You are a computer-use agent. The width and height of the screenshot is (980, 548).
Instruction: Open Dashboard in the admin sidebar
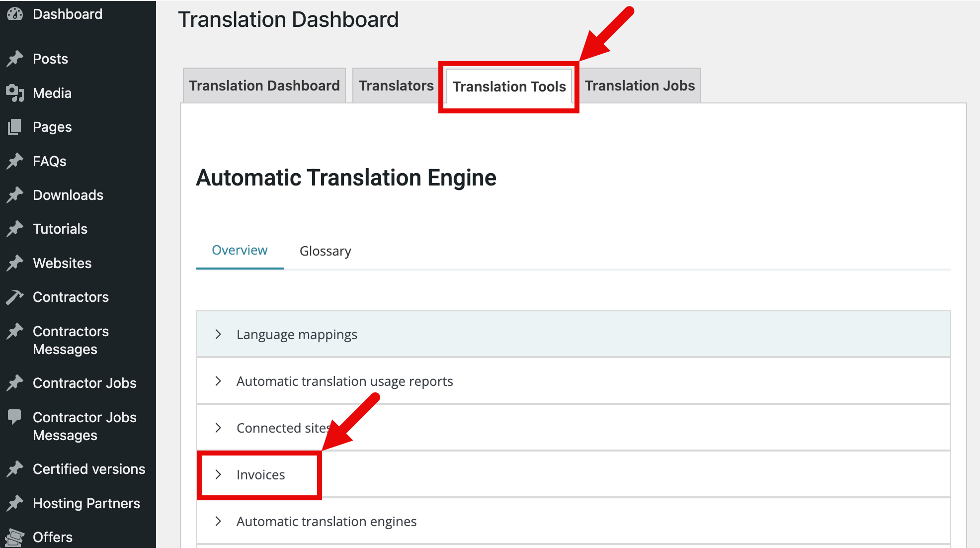click(68, 14)
